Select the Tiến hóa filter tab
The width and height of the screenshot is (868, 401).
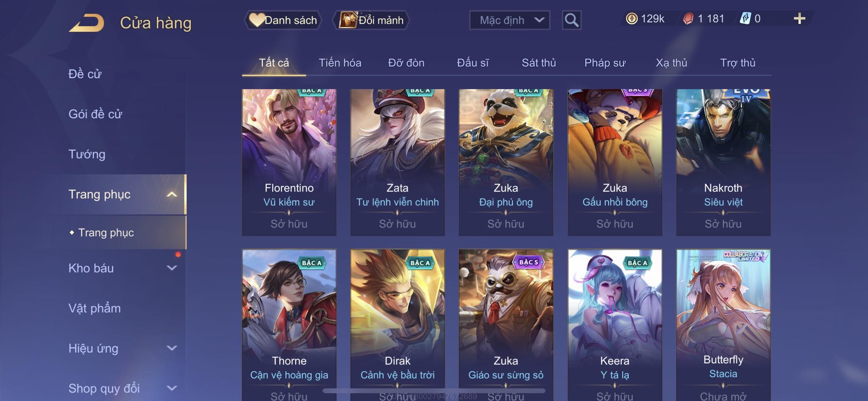pos(340,63)
